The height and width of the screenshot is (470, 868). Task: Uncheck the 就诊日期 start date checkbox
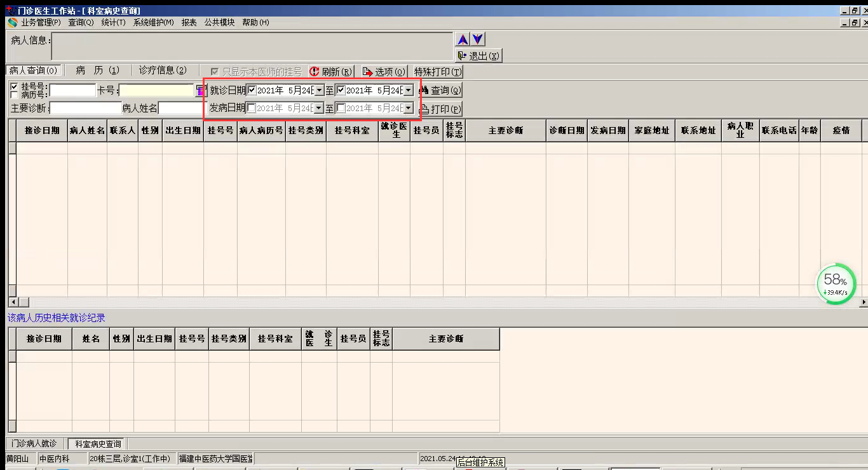pyautogui.click(x=252, y=90)
